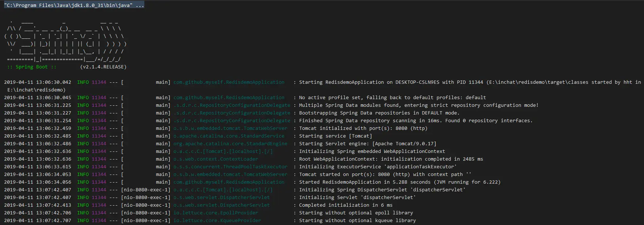Click the ThreadPoolTaskExecutor logger name
This screenshot has height=225, width=644.
(230, 167)
